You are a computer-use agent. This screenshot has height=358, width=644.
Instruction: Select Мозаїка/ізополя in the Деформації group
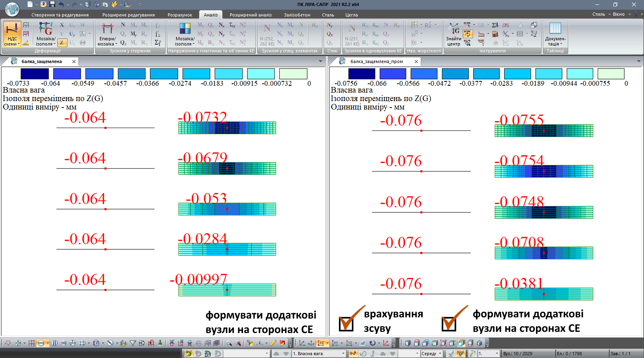click(46, 34)
